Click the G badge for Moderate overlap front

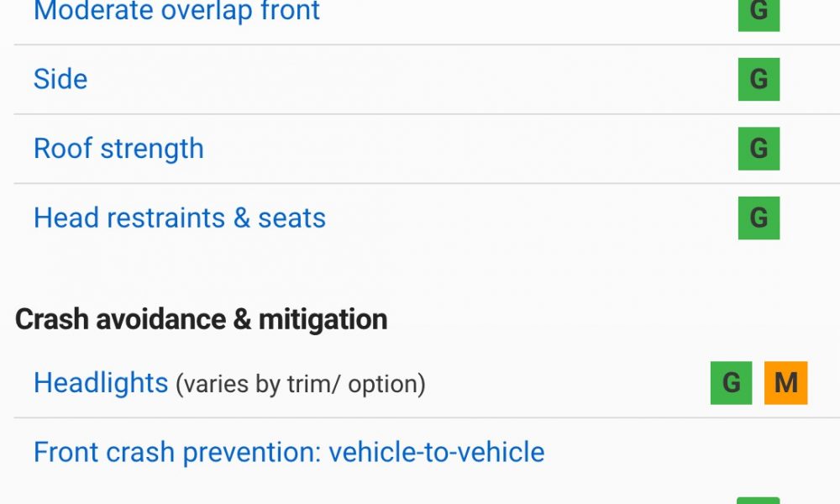759,13
